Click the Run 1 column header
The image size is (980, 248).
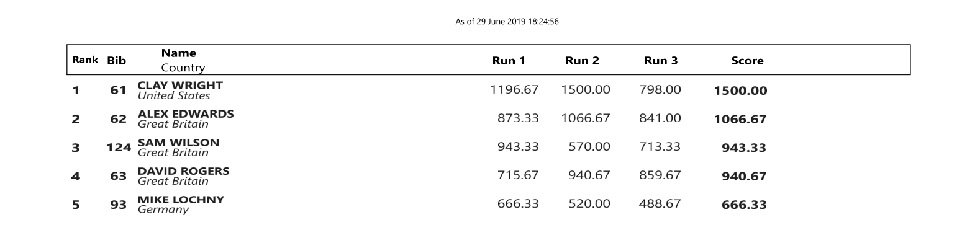click(509, 61)
